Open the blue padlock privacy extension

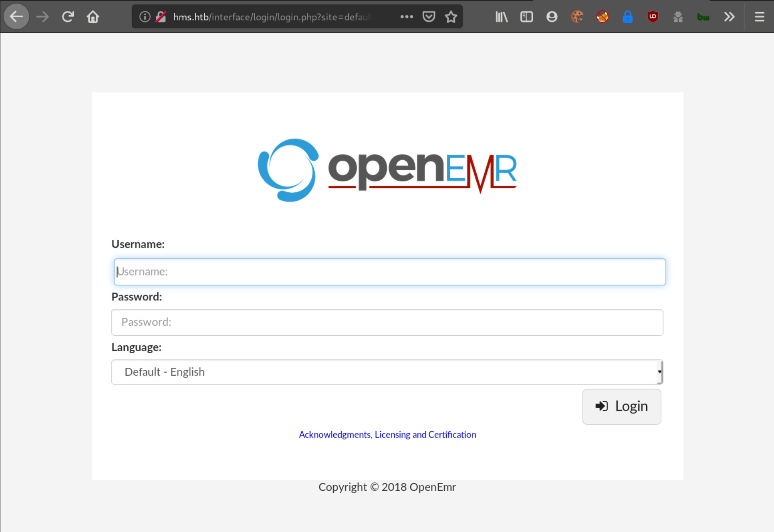[x=628, y=16]
